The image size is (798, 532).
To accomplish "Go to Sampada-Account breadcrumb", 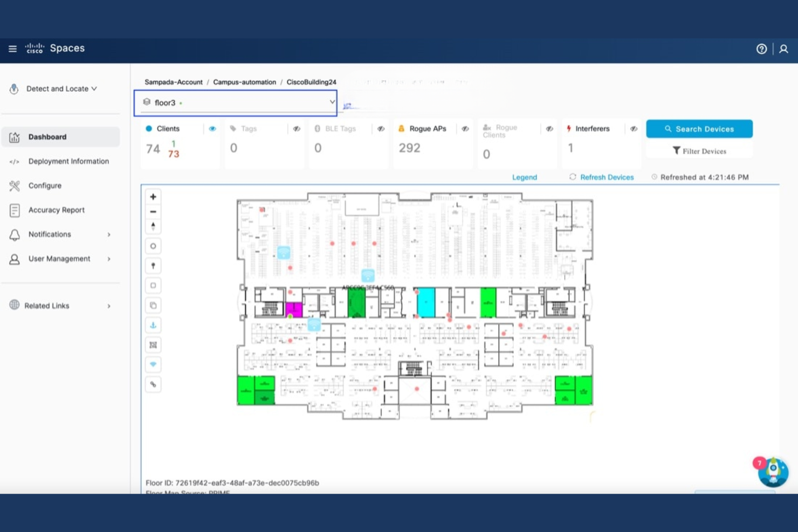I will coord(174,82).
